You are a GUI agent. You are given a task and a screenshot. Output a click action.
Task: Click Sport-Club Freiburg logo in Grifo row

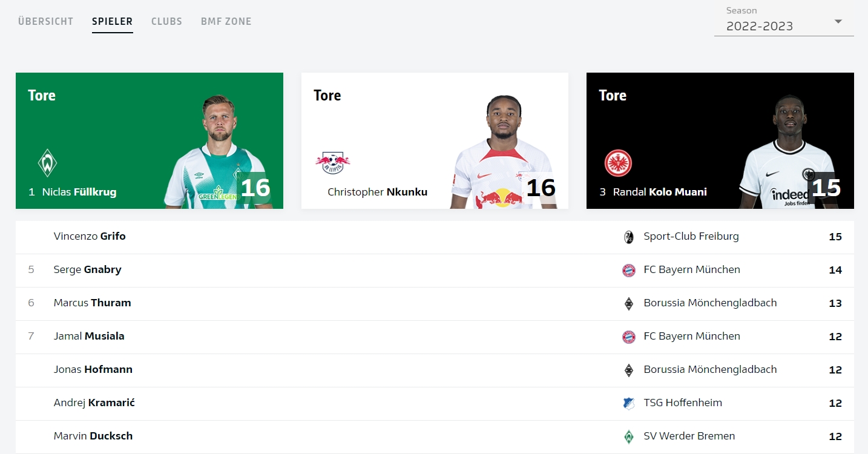(629, 237)
